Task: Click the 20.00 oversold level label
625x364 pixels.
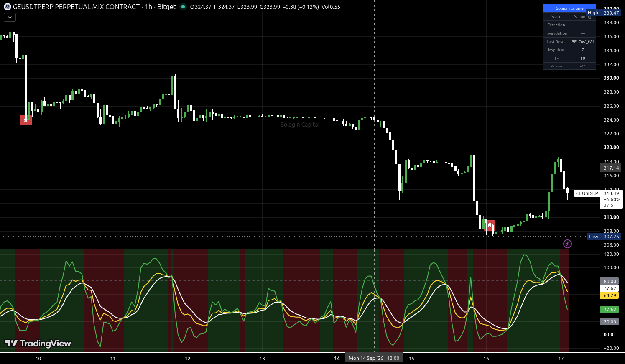Action: point(610,322)
